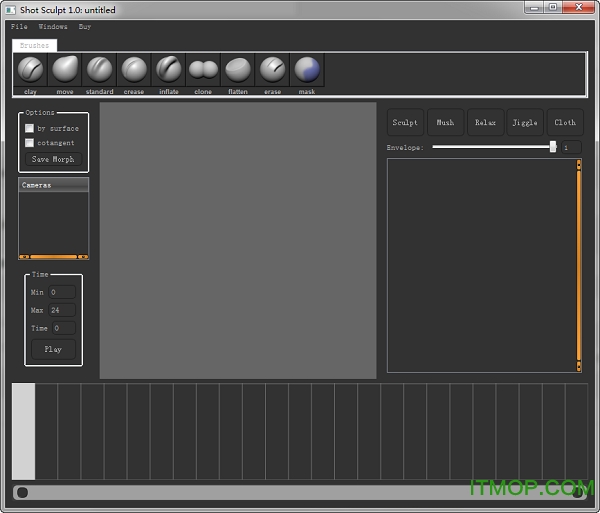Click the deformer list scroll-down arrow
600x513 pixels.
(579, 366)
